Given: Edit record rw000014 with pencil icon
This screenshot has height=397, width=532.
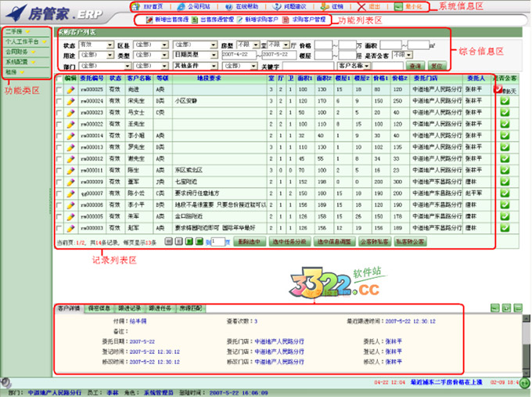Looking at the screenshot, I should [70, 135].
